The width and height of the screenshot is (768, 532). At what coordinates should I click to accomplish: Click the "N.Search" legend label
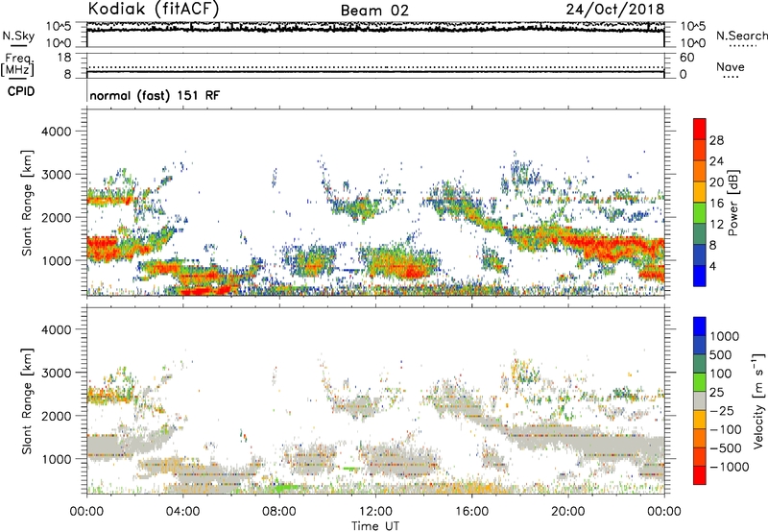[x=741, y=36]
